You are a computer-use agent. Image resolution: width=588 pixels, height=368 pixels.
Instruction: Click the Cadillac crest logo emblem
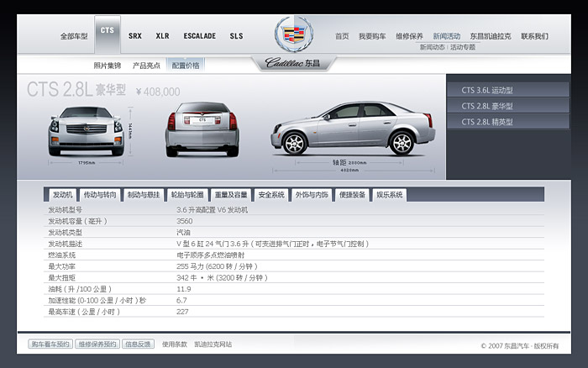point(293,34)
